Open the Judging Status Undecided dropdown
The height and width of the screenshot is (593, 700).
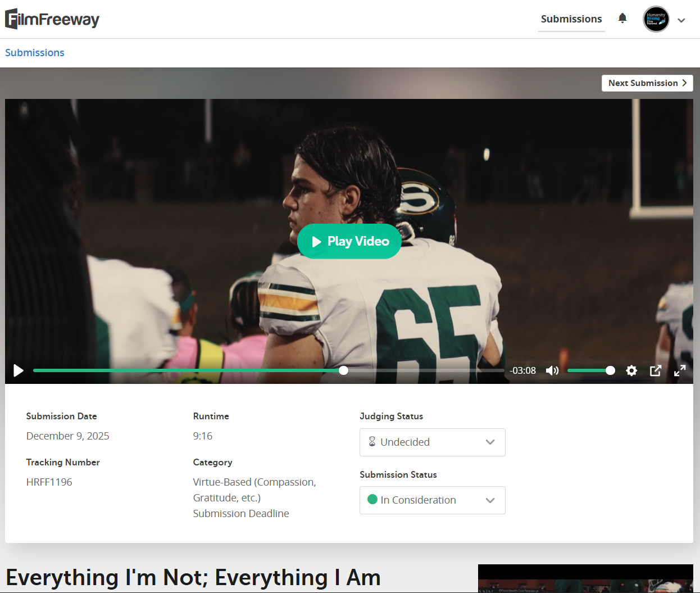click(433, 442)
